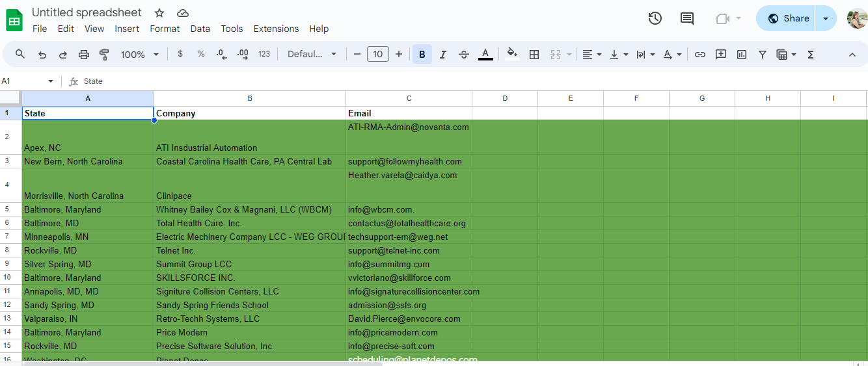Image resolution: width=868 pixels, height=366 pixels.
Task: Check the cloud save status icon
Action: (x=183, y=13)
